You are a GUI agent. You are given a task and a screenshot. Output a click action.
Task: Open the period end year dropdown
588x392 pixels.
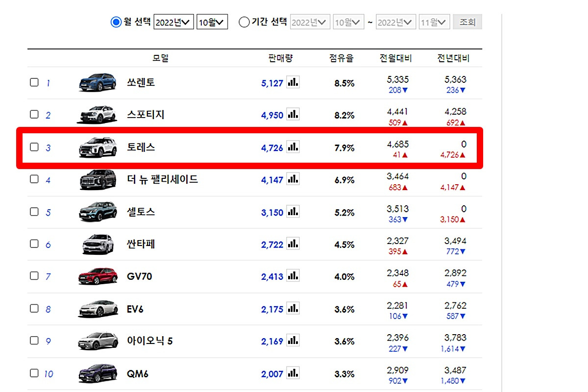click(396, 22)
